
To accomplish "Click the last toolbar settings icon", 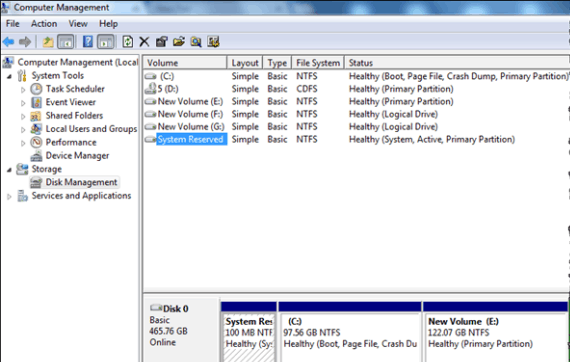I will click(x=213, y=42).
